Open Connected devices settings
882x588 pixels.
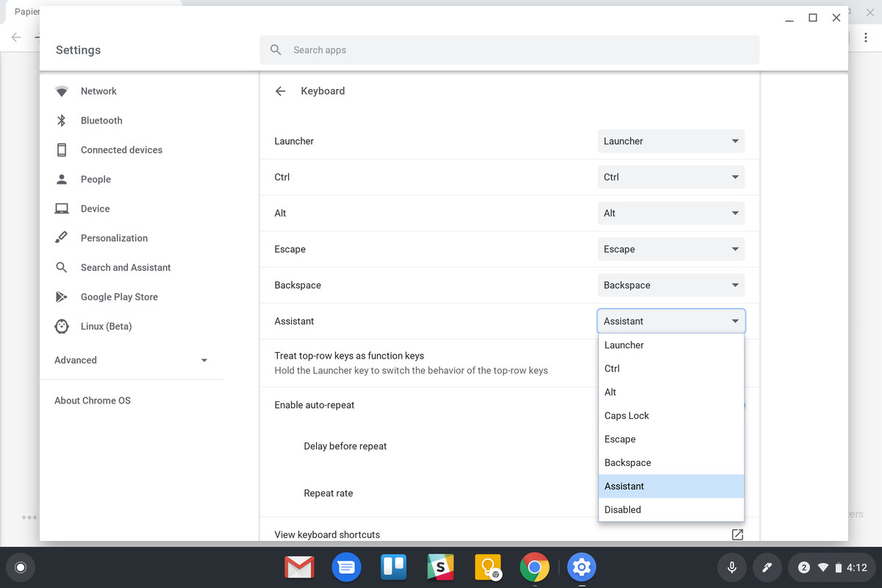(x=121, y=149)
